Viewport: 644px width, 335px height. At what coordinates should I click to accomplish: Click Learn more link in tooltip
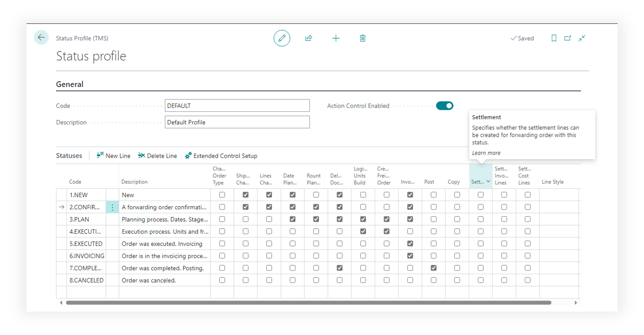tap(486, 153)
